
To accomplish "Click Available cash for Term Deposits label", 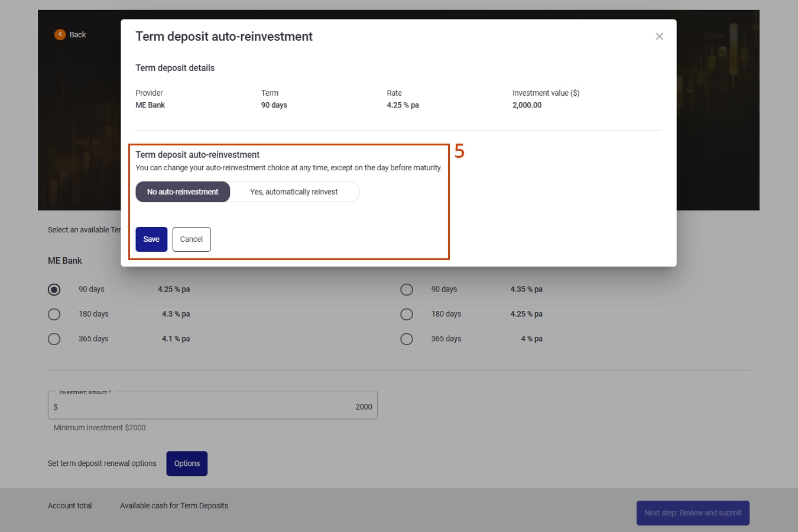I will [x=174, y=506].
